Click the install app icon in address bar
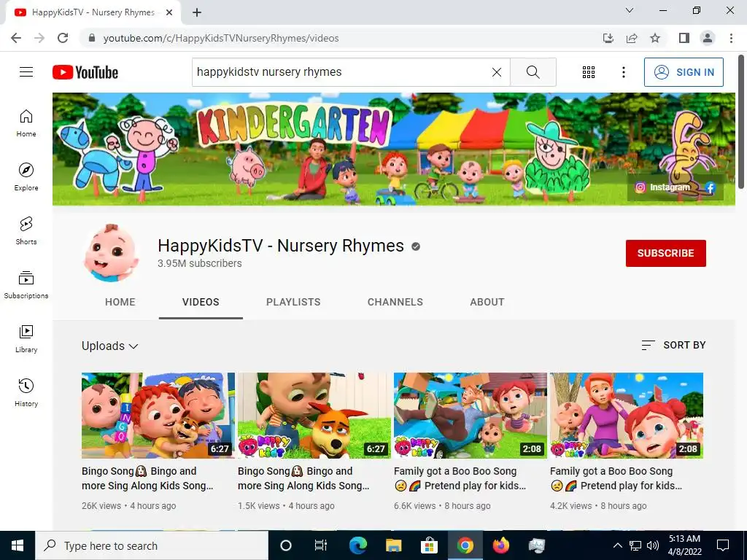Screen dimensions: 747x560 coord(608,38)
